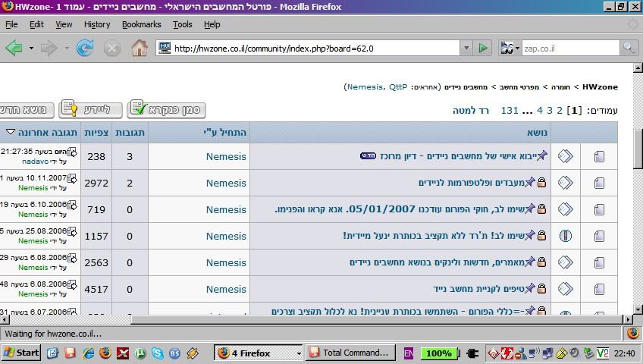Click Nemesis author in the 4517 views row
The height and width of the screenshot is (364, 643).
[226, 290]
